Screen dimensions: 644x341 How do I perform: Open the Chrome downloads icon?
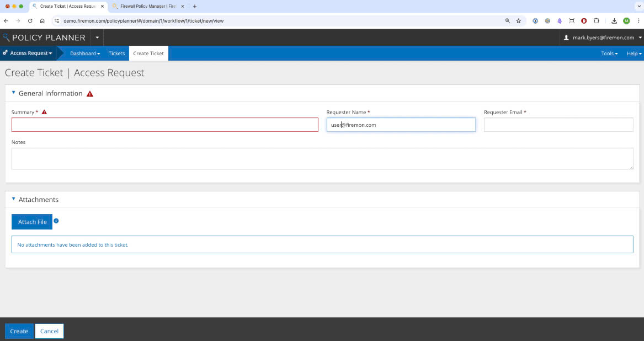614,21
